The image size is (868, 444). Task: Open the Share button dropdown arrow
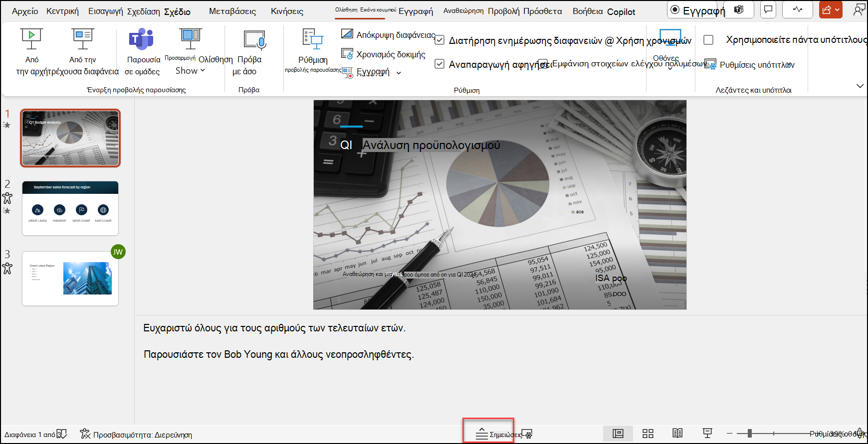[x=837, y=9]
